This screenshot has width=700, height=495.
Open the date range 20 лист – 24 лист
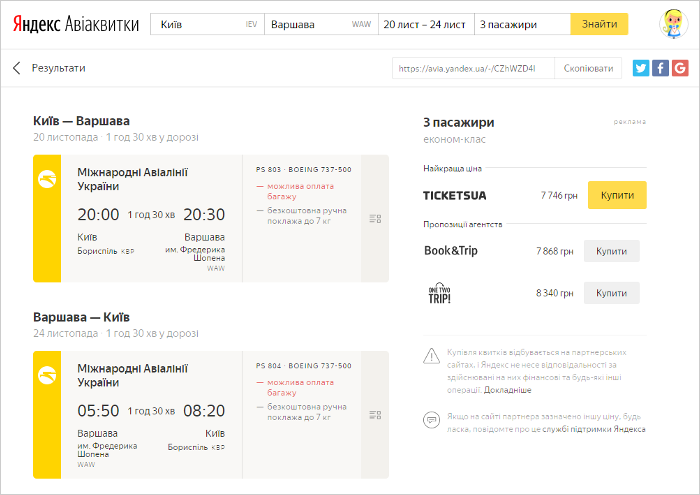pyautogui.click(x=426, y=24)
